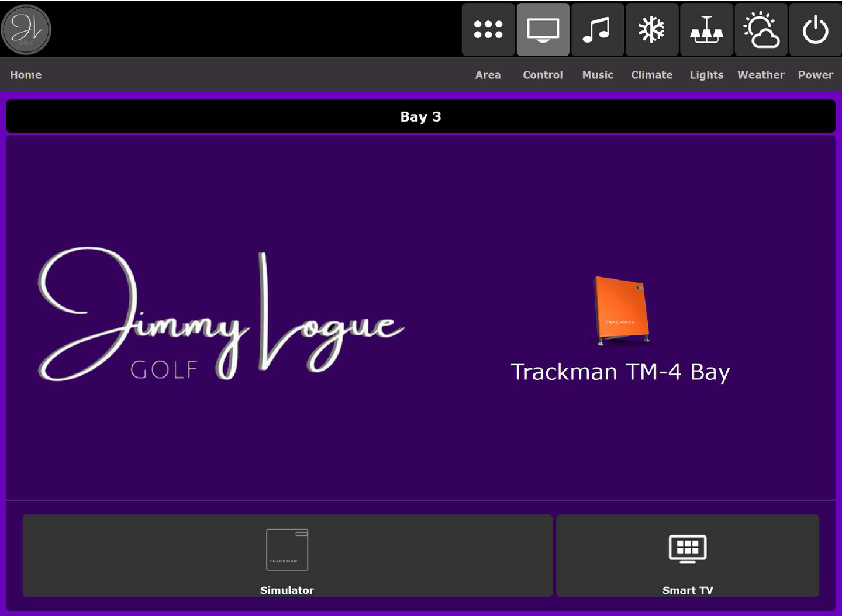Click the Trackman TM-4 Bay text
Viewport: 842px width, 616px height.
pos(620,372)
